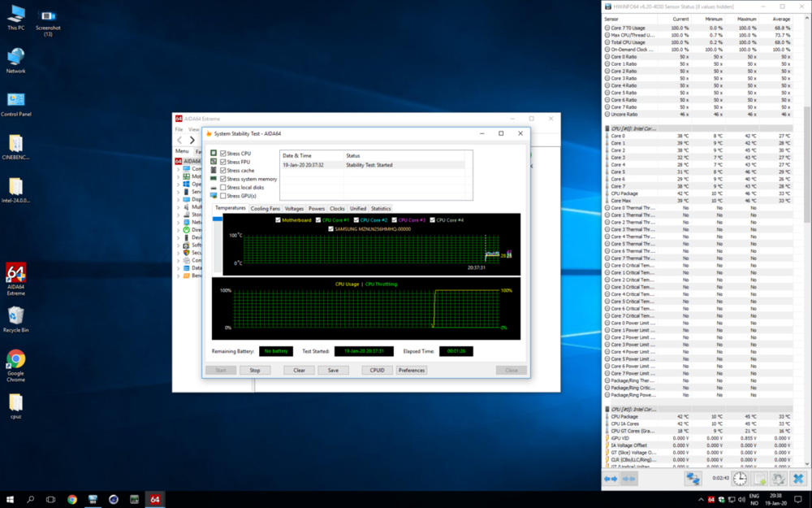
Task: Select the Intel-24.0.0... folder on desktop
Action: click(x=15, y=189)
